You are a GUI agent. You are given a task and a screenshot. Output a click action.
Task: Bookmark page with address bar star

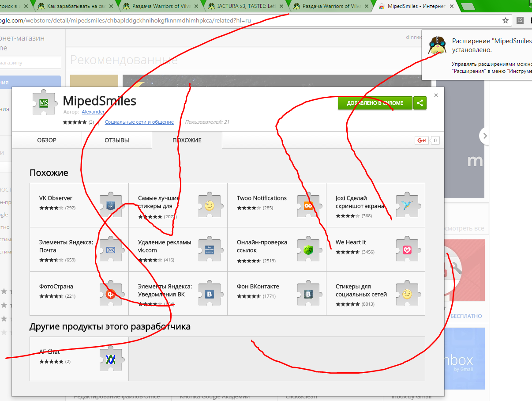point(506,20)
